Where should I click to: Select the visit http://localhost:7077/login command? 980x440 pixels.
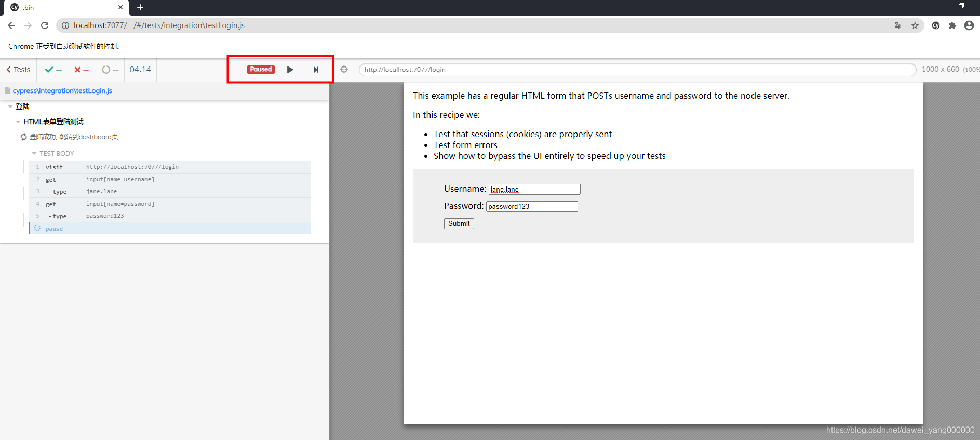(x=170, y=167)
